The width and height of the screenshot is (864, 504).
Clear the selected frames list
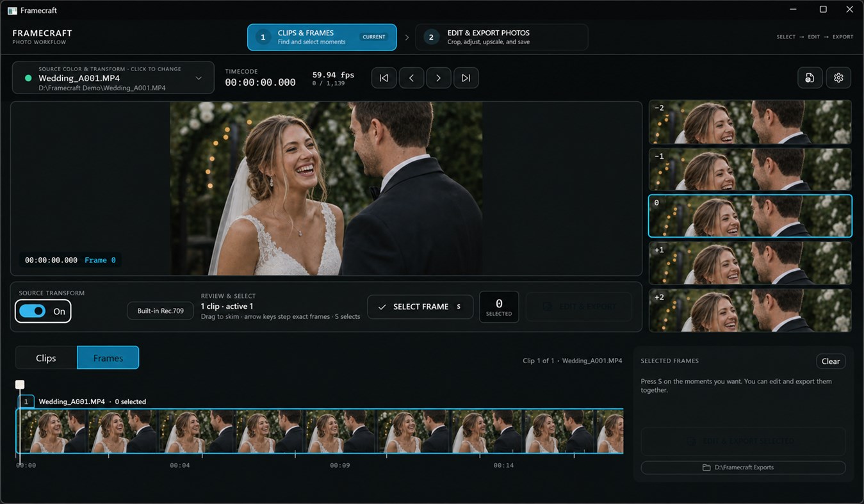[831, 361]
